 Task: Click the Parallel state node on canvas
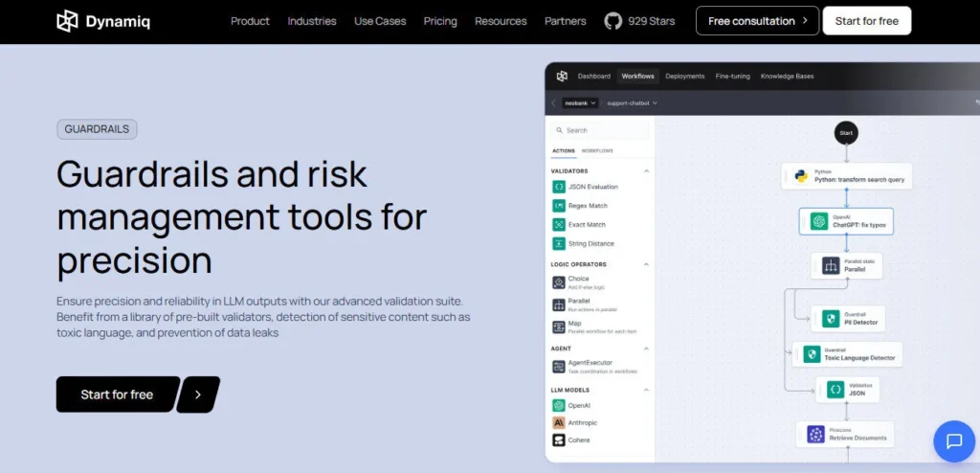846,266
